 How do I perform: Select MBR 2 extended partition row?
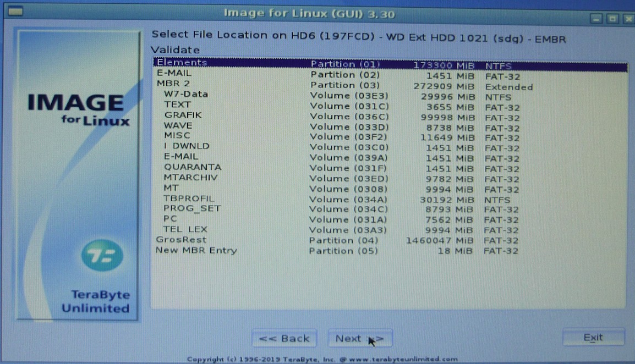[x=390, y=86]
